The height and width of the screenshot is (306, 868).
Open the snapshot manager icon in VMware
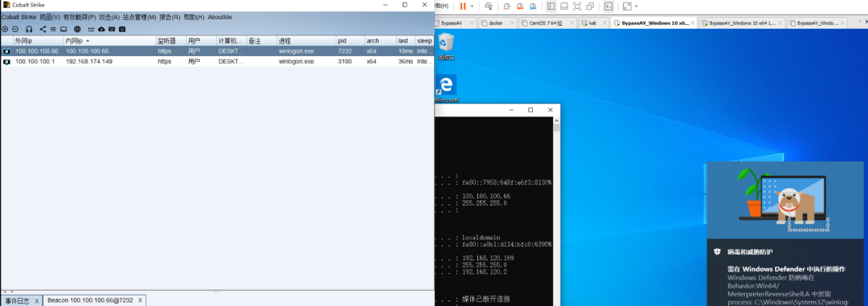[533, 6]
